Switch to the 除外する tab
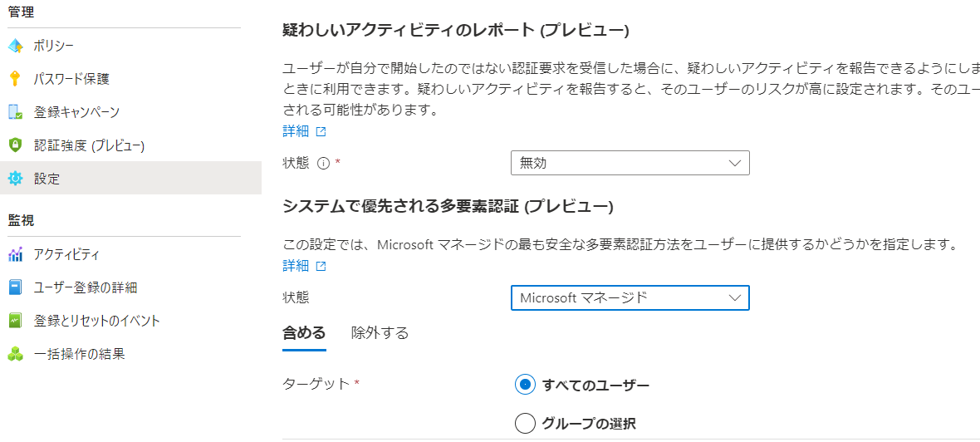 click(380, 333)
